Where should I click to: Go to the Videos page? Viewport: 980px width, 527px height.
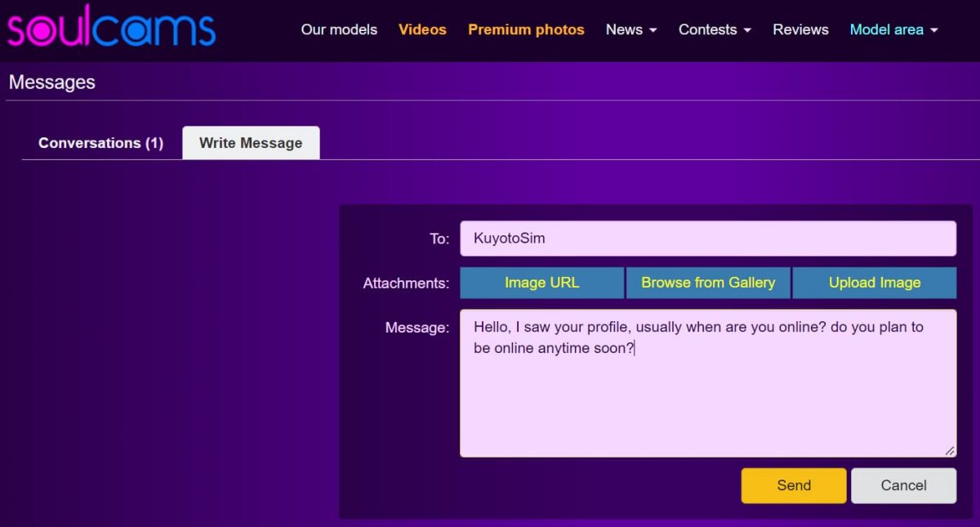[422, 29]
